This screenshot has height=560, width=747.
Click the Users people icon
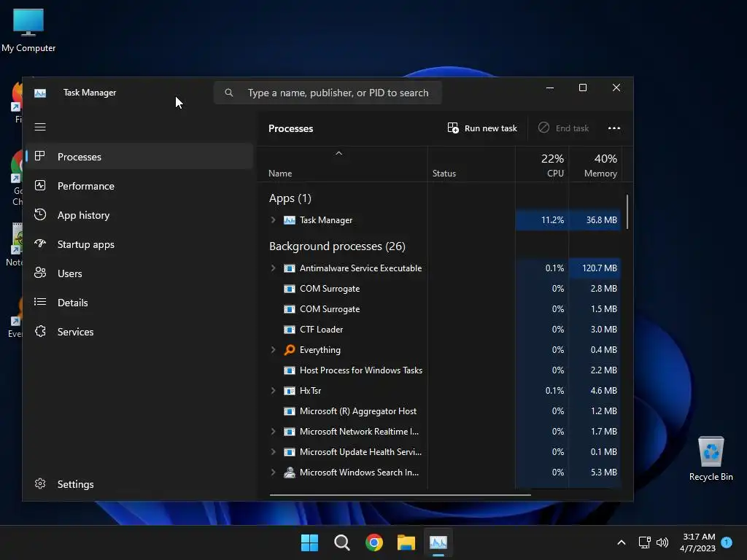pos(40,273)
